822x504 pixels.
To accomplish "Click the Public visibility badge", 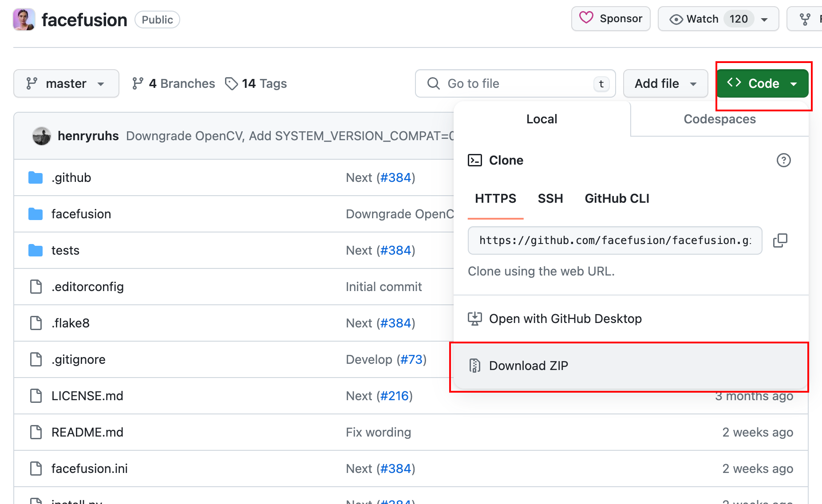I will [x=157, y=20].
